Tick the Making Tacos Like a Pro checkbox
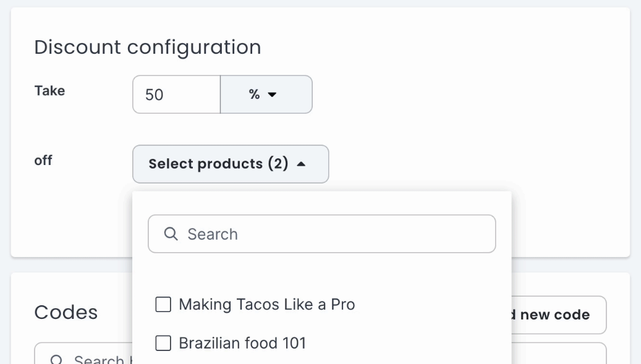Viewport: 641px width, 364px height. click(163, 305)
